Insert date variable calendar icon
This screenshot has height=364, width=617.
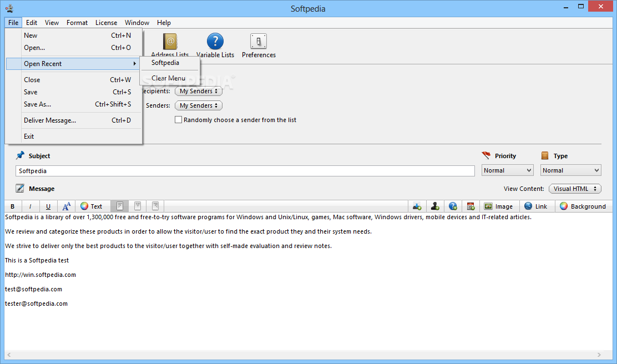point(471,206)
